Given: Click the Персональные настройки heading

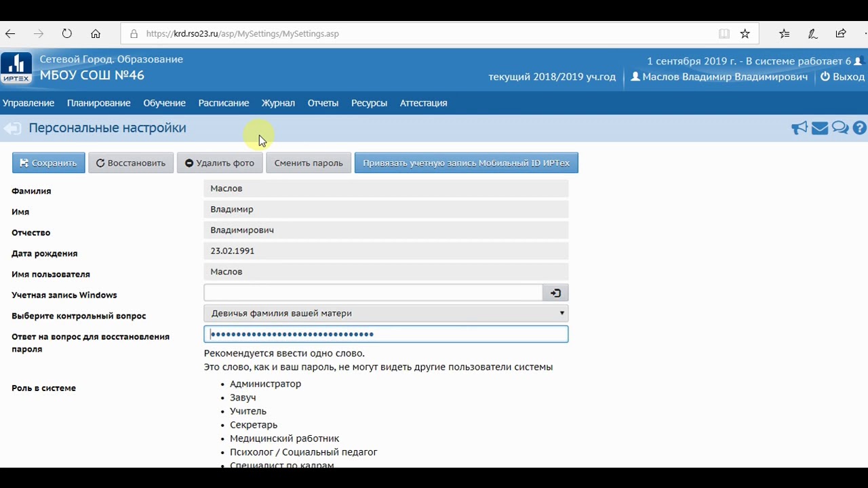Looking at the screenshot, I should pyautogui.click(x=107, y=128).
